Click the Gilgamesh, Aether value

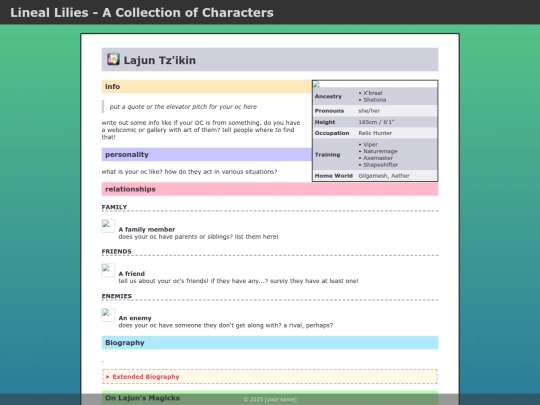[x=384, y=176]
